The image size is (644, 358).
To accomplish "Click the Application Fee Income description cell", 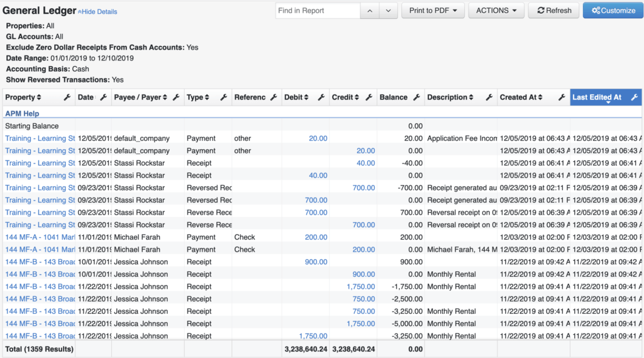I will 462,138.
